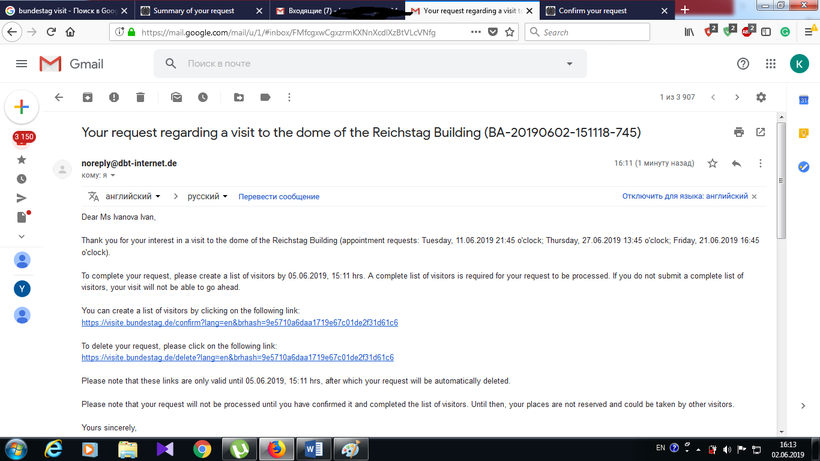The height and width of the screenshot is (461, 820).
Task: Click the Gmail logo
Action: point(72,64)
